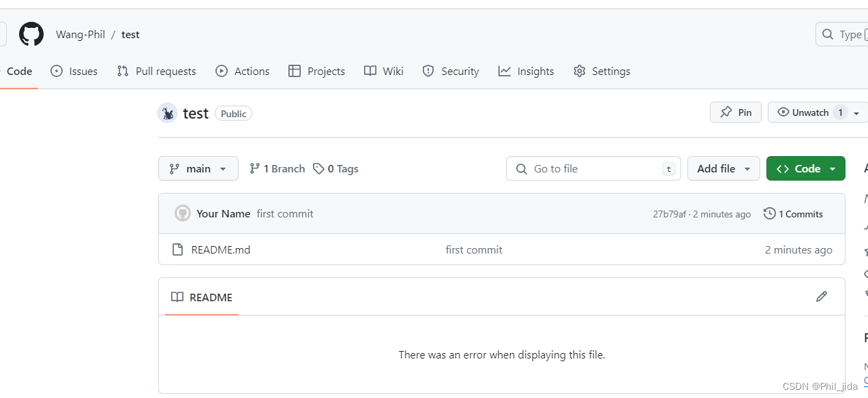Screen dimensions: 868x398
Task: Expand the main branch dropdown
Action: pyautogui.click(x=198, y=168)
